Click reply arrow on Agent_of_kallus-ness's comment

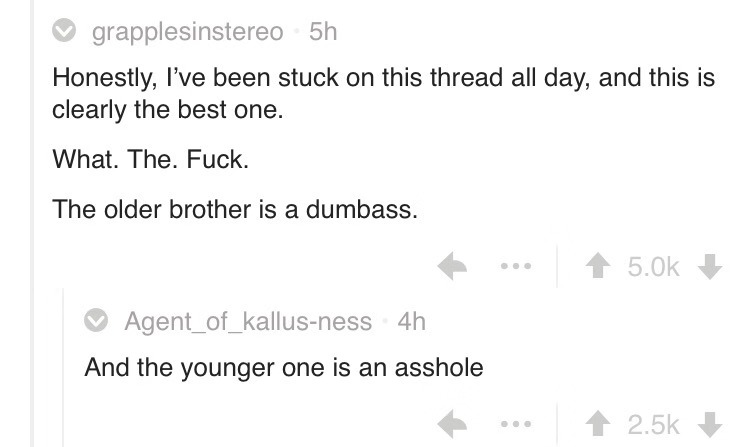point(455,422)
